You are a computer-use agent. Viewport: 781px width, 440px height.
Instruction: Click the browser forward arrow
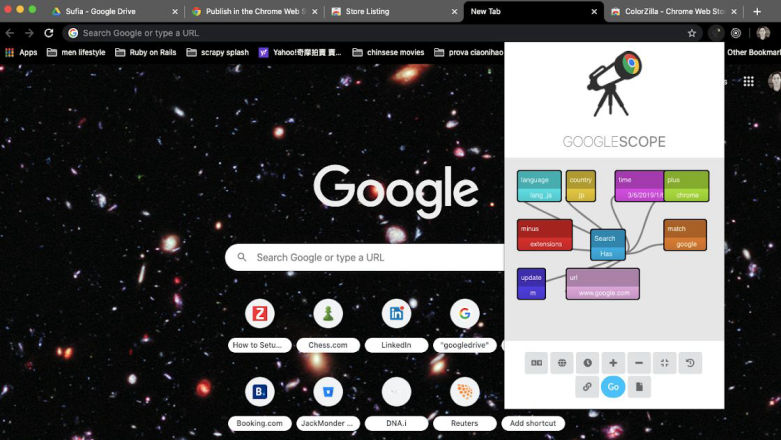29,33
